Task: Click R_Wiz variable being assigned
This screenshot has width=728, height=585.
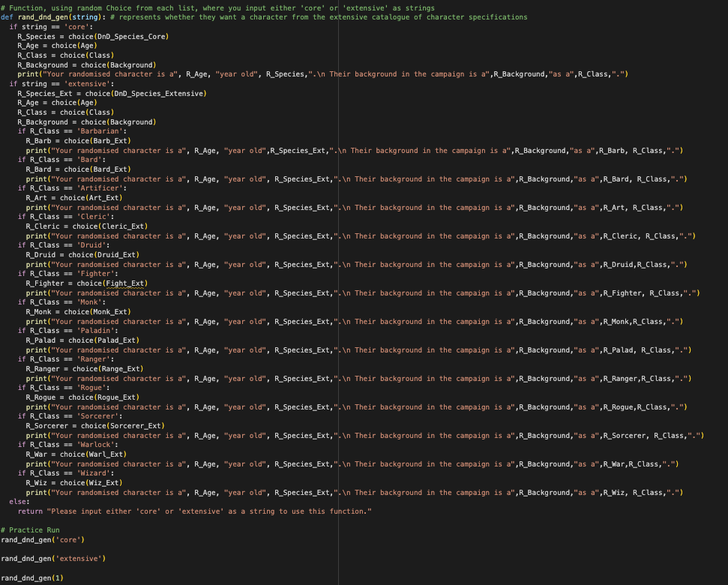Action: pyautogui.click(x=36, y=483)
